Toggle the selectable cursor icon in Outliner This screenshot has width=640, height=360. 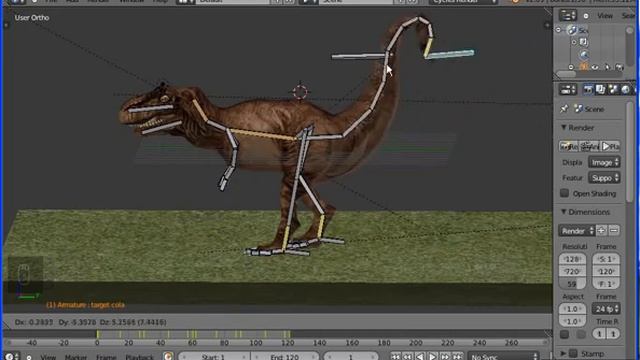(607, 67)
